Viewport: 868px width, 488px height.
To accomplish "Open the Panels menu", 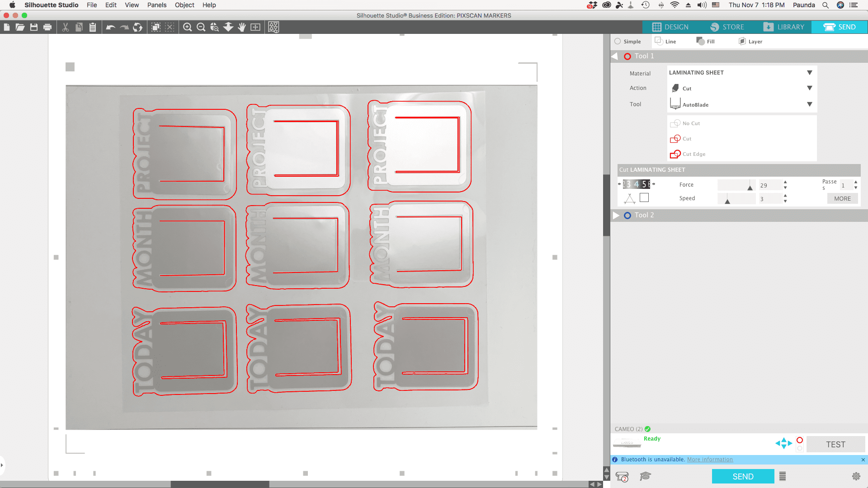I will (156, 5).
